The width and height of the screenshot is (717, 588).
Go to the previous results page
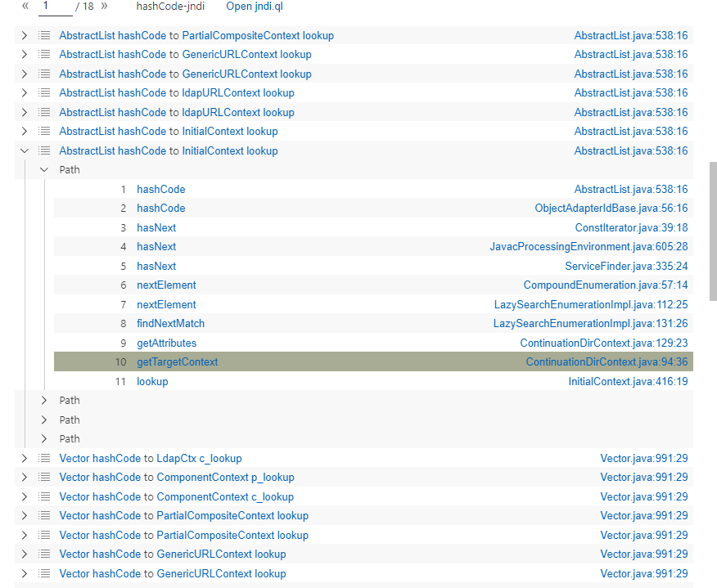click(x=25, y=7)
